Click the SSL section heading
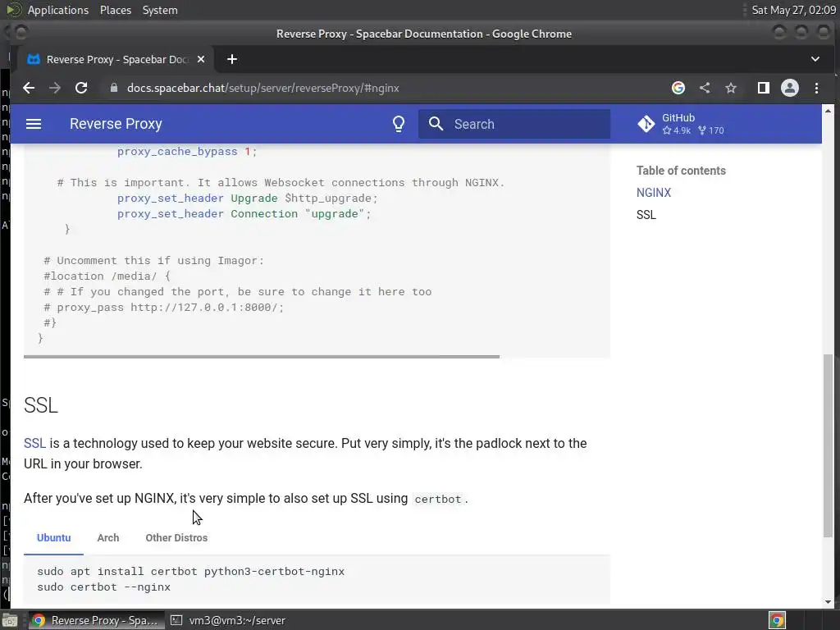 pos(41,405)
